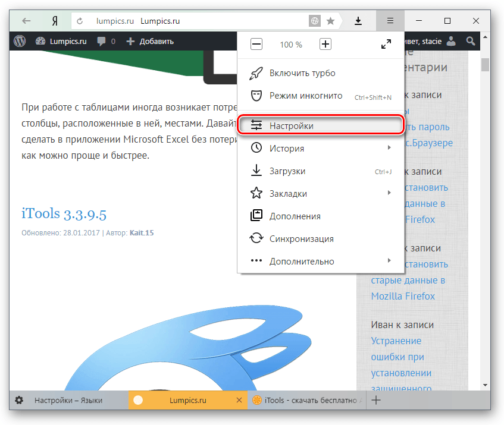Image resolution: width=504 pixels, height=425 pixels.
Task: Open Загрузки from the menu
Action: pos(321,171)
